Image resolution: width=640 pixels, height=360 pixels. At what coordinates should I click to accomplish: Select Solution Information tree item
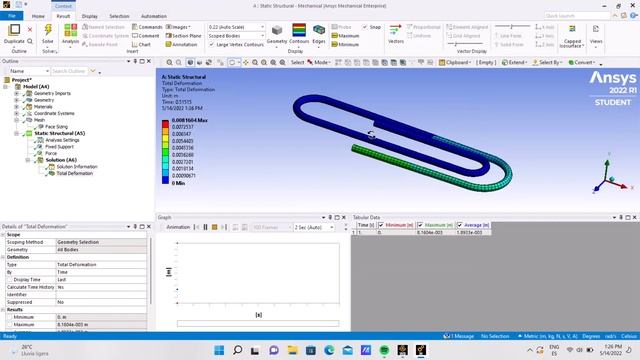click(77, 167)
